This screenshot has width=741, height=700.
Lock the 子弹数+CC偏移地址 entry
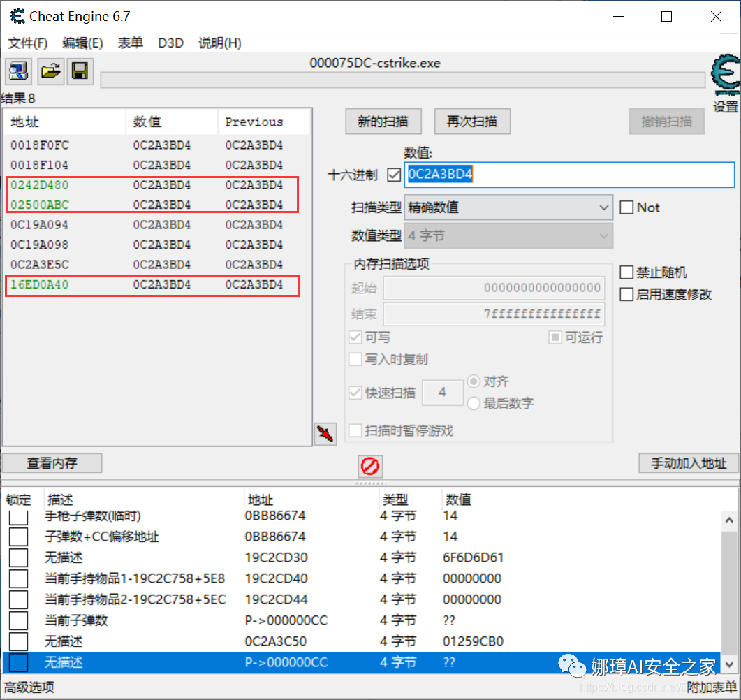pyautogui.click(x=18, y=537)
